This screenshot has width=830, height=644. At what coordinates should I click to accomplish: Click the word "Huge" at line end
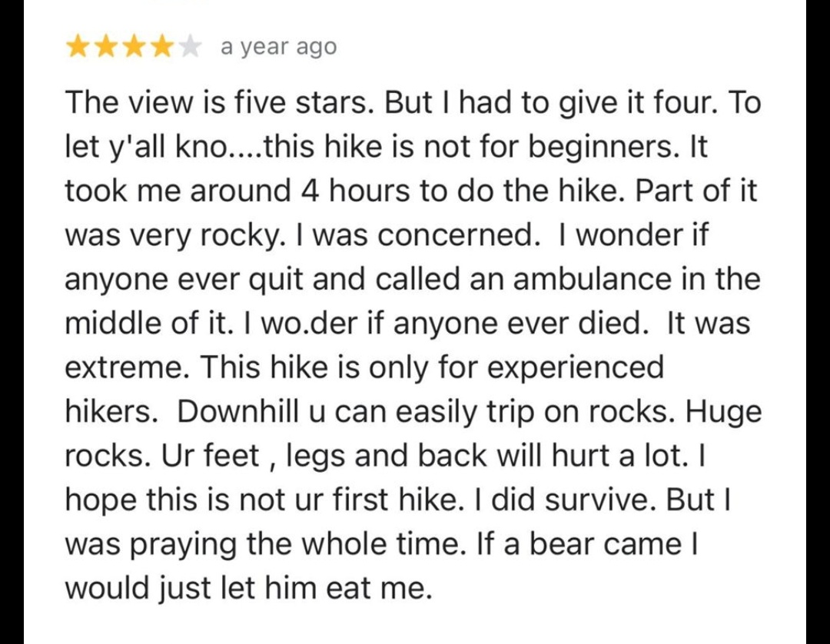(723, 411)
